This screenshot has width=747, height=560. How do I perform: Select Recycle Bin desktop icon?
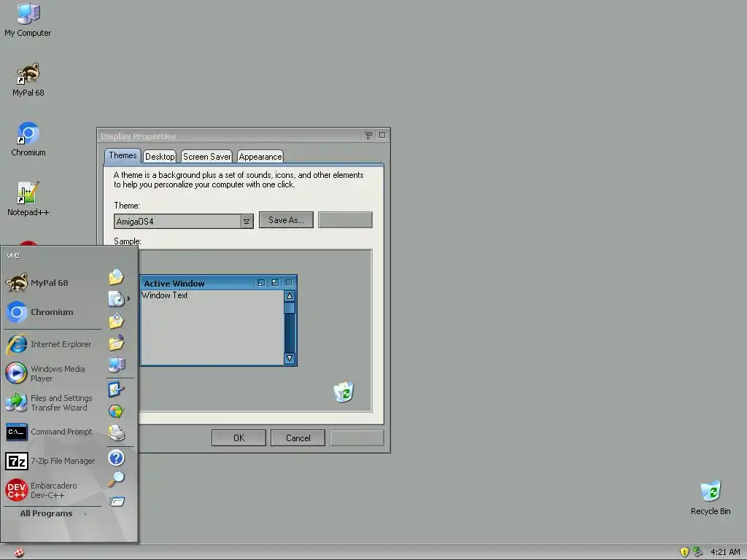(711, 497)
